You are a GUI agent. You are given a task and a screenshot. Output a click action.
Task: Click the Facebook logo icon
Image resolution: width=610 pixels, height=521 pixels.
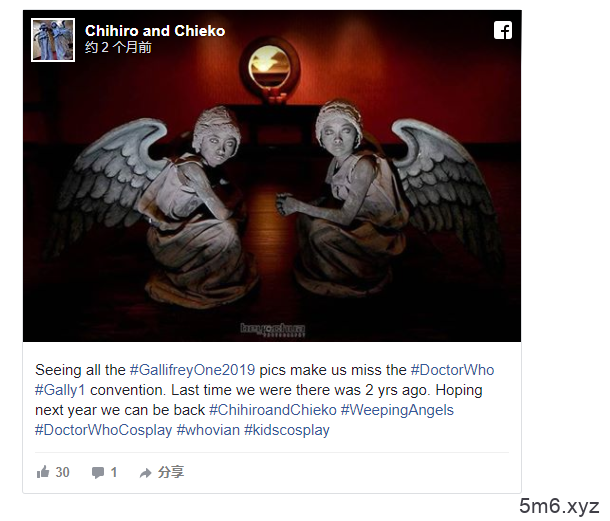503,30
